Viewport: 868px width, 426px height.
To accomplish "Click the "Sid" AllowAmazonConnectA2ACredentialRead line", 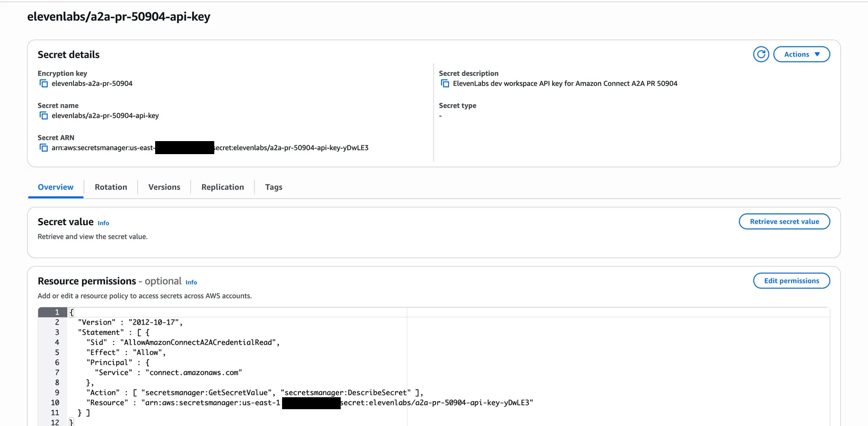I will 183,342.
